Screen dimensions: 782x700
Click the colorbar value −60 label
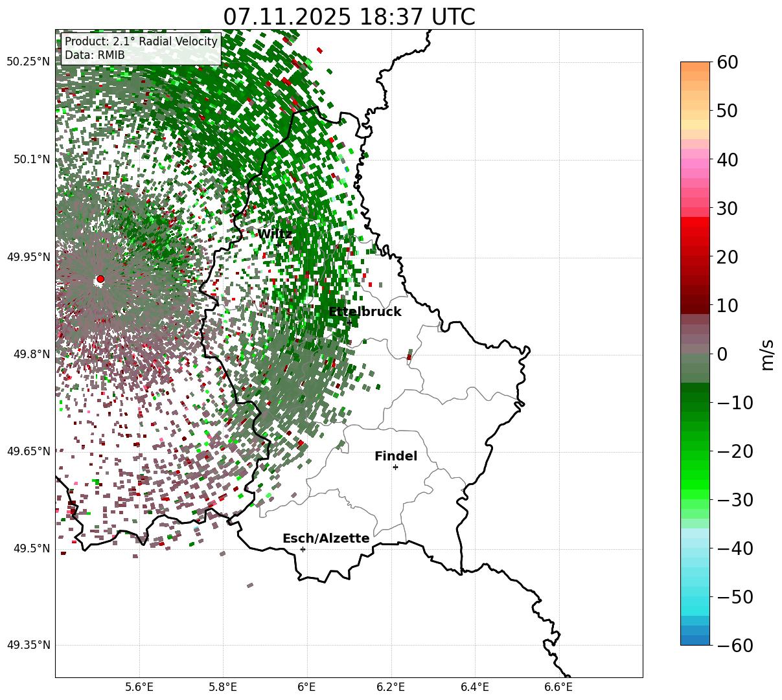tap(735, 646)
